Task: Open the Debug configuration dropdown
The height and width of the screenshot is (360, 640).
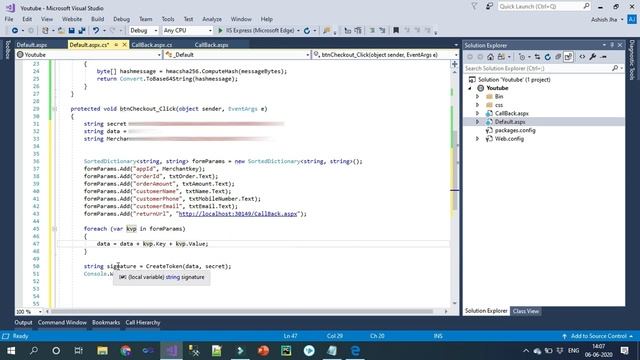Action: pyautogui.click(x=155, y=31)
